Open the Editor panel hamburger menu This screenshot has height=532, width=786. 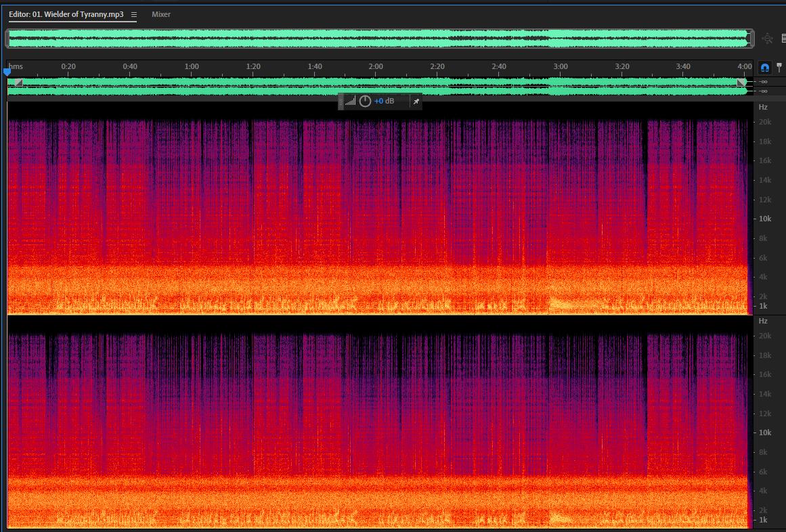[x=134, y=14]
